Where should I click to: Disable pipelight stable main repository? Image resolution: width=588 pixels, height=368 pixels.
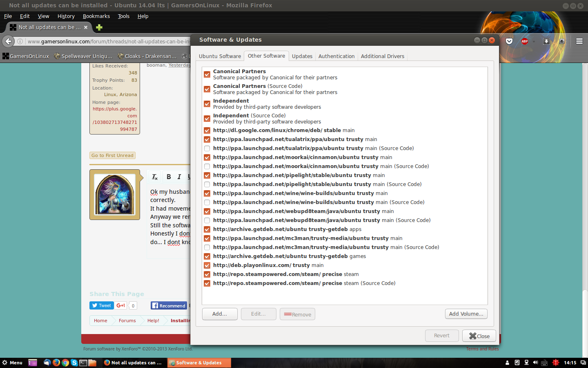pyautogui.click(x=207, y=175)
